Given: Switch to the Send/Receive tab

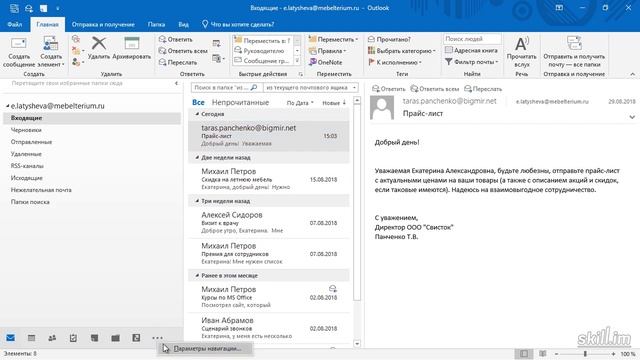Looking at the screenshot, I should (103, 24).
